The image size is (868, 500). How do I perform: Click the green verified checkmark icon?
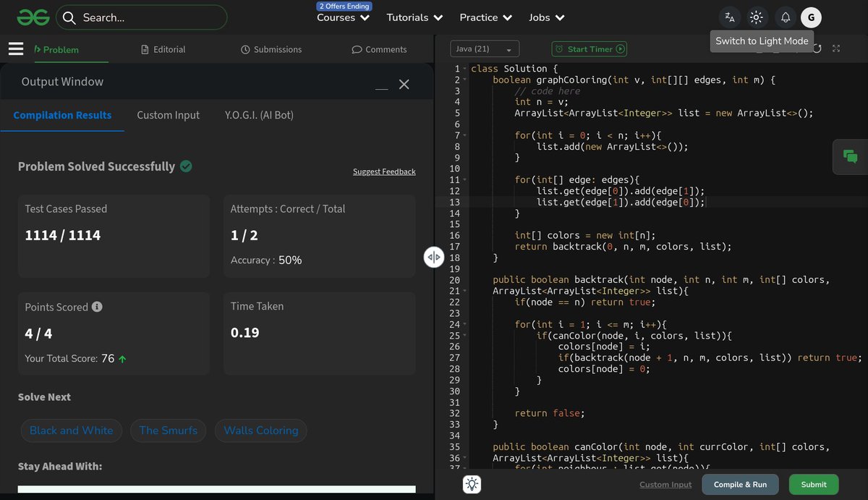coord(186,166)
